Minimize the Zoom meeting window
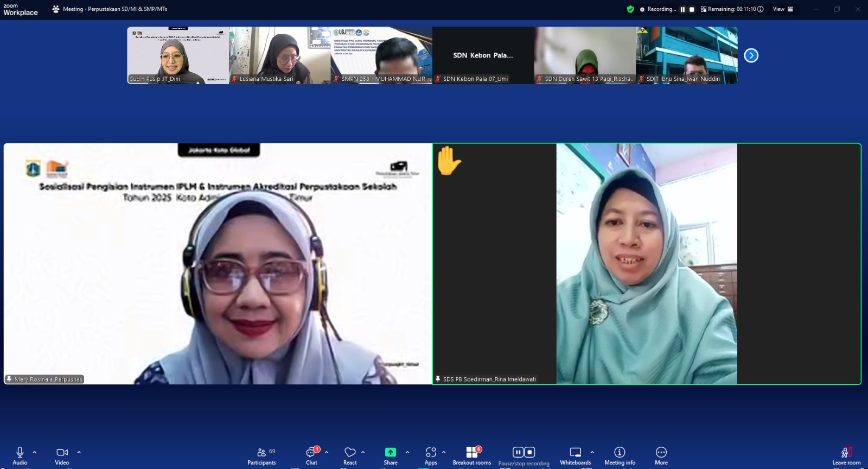Image resolution: width=868 pixels, height=469 pixels. point(816,9)
